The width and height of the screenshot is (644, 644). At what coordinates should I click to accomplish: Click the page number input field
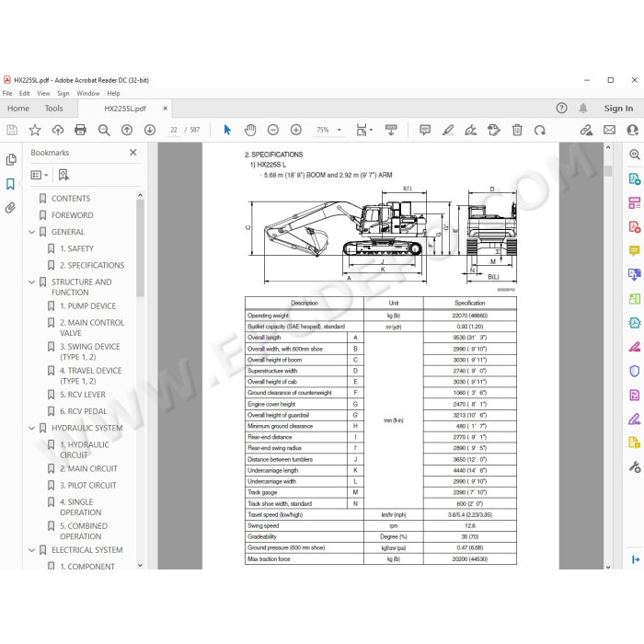(174, 131)
